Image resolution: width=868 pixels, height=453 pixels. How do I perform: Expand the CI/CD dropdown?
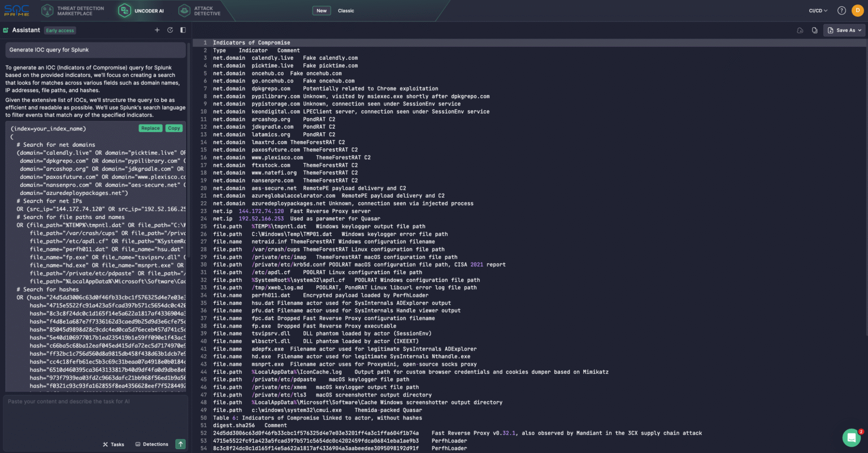click(818, 10)
